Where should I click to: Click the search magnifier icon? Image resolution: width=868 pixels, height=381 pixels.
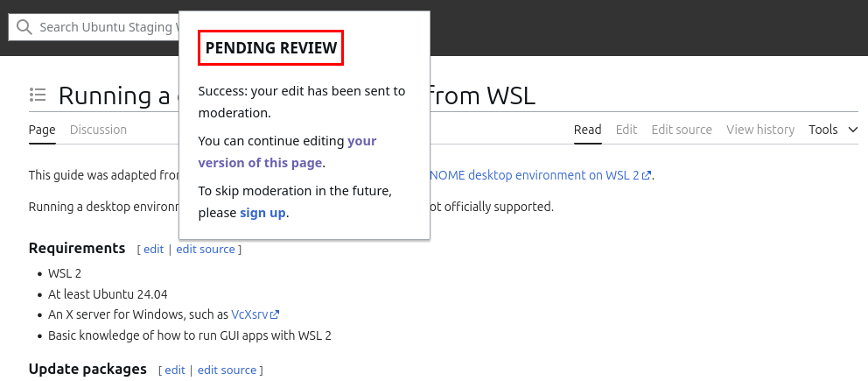[x=24, y=27]
